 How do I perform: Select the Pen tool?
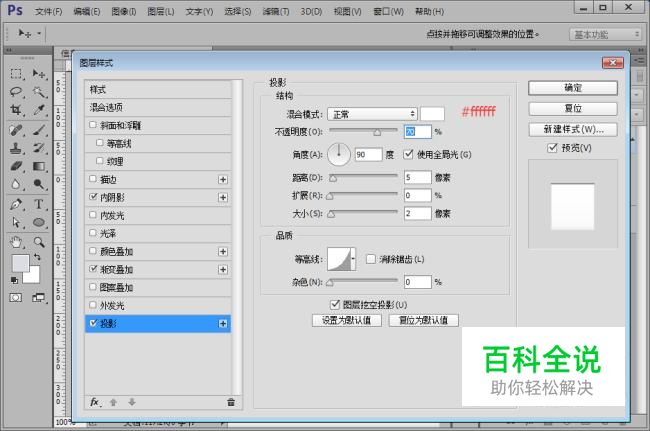pyautogui.click(x=16, y=204)
